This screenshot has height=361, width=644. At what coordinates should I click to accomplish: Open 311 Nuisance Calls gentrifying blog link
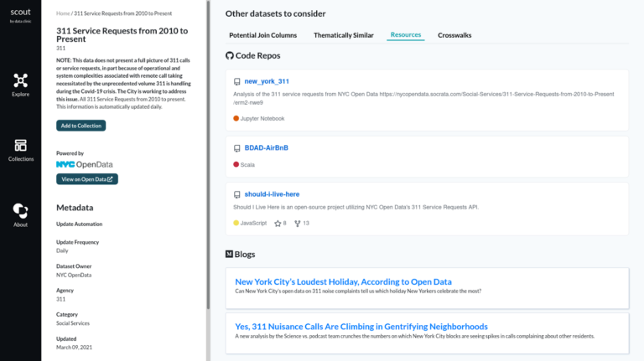361,327
